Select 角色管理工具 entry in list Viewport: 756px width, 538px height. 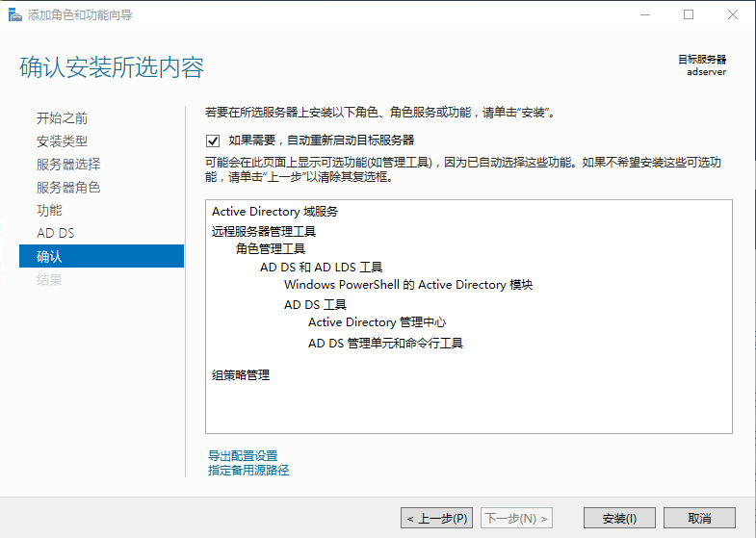tap(271, 248)
